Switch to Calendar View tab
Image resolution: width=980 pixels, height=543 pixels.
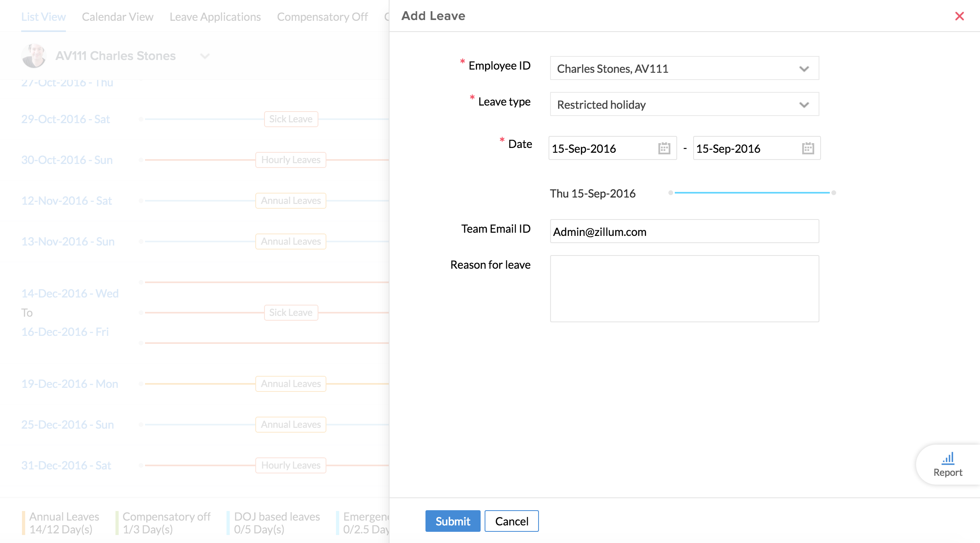click(117, 17)
